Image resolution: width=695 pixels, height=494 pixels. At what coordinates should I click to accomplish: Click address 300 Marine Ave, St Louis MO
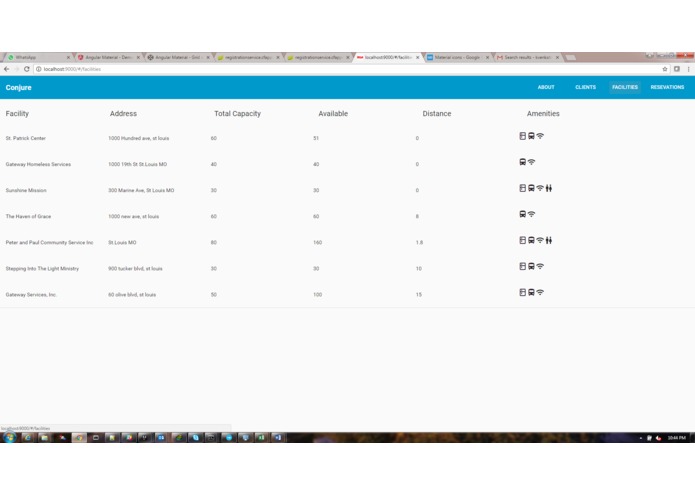(141, 191)
